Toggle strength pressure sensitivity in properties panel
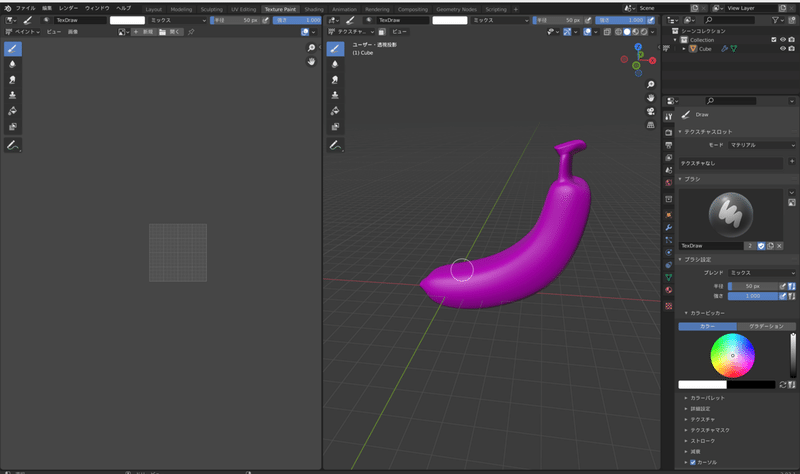The height and width of the screenshot is (474, 800). [783, 296]
